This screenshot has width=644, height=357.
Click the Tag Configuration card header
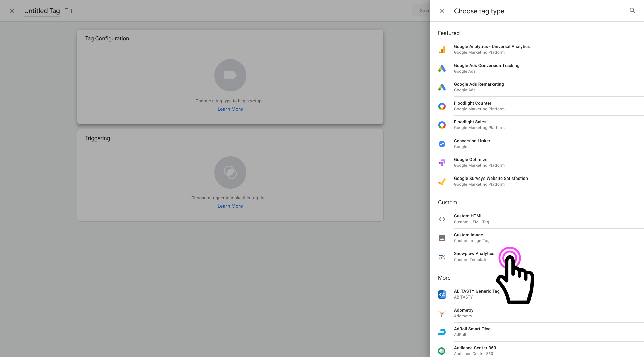click(x=230, y=39)
